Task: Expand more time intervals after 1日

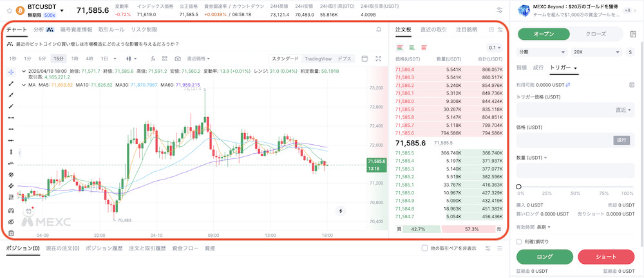Action: 115,59
